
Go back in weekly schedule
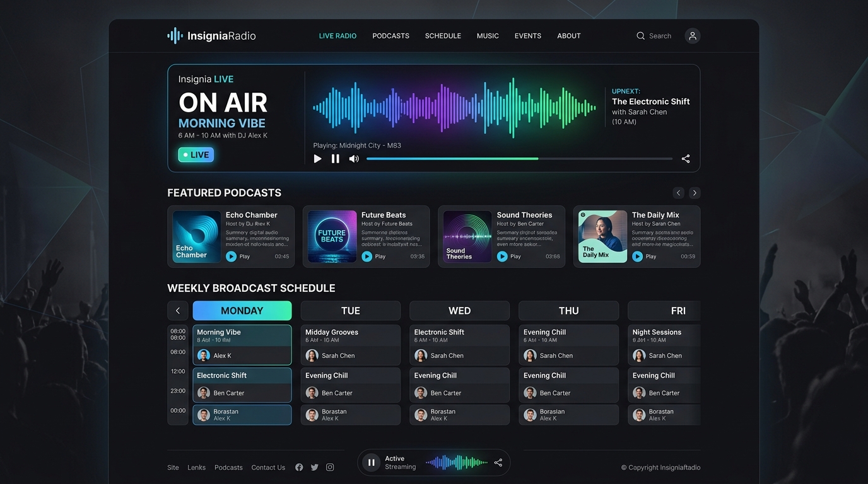click(178, 311)
